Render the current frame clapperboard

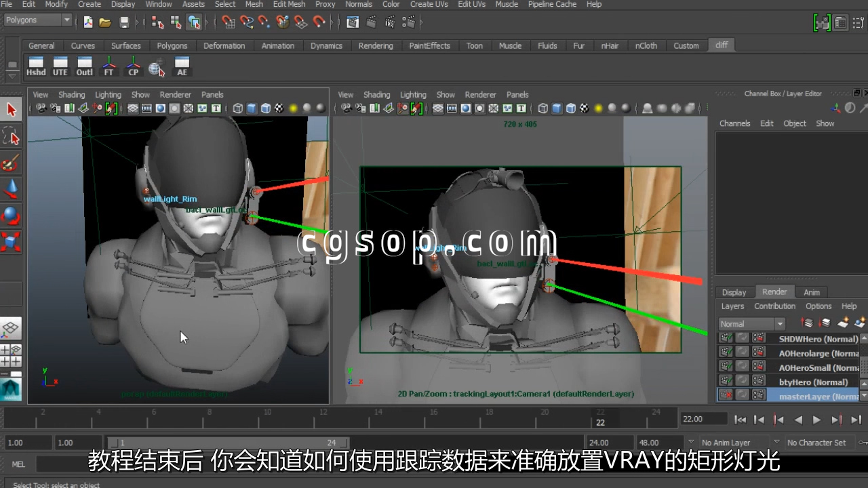[371, 22]
